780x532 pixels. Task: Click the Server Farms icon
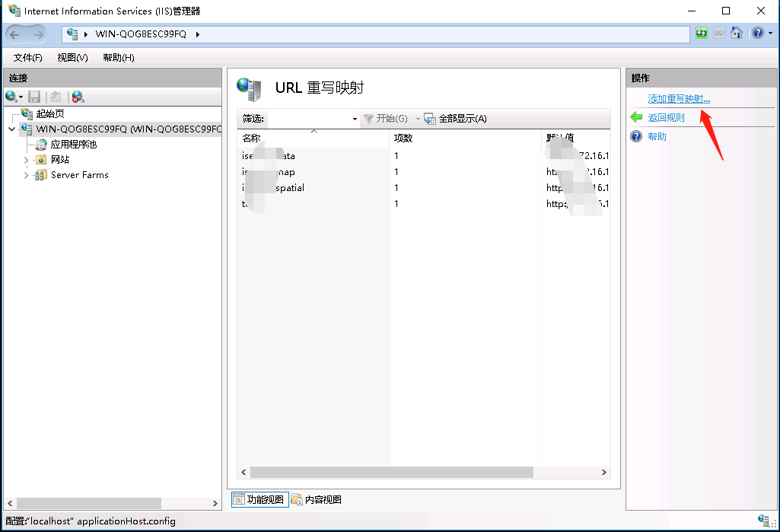coord(41,175)
